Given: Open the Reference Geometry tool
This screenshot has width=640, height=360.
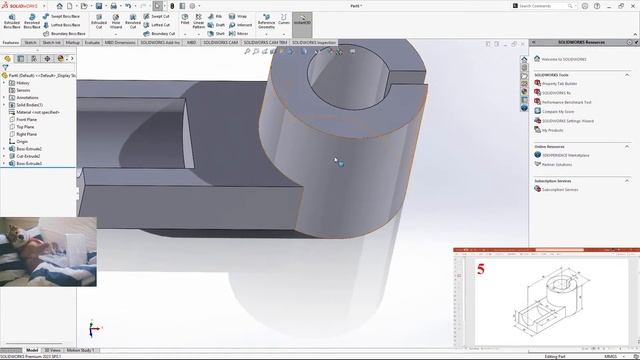Looking at the screenshot, I should 266,21.
